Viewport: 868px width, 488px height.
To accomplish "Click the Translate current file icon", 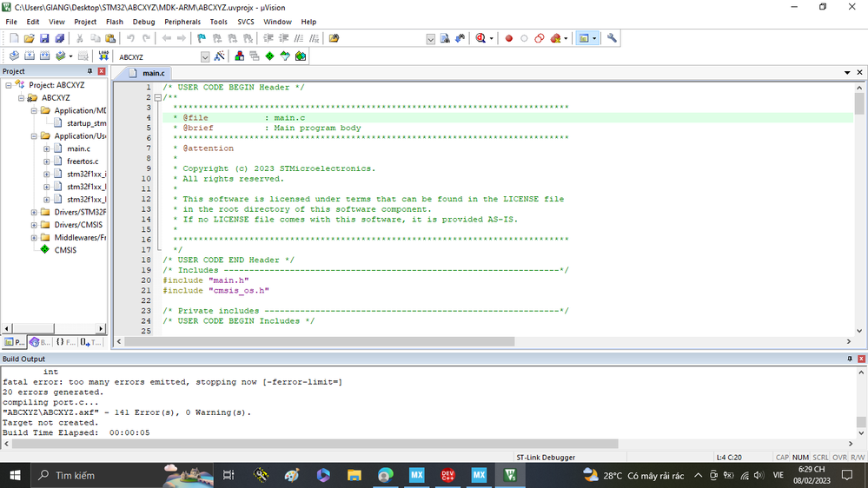I will [x=15, y=56].
